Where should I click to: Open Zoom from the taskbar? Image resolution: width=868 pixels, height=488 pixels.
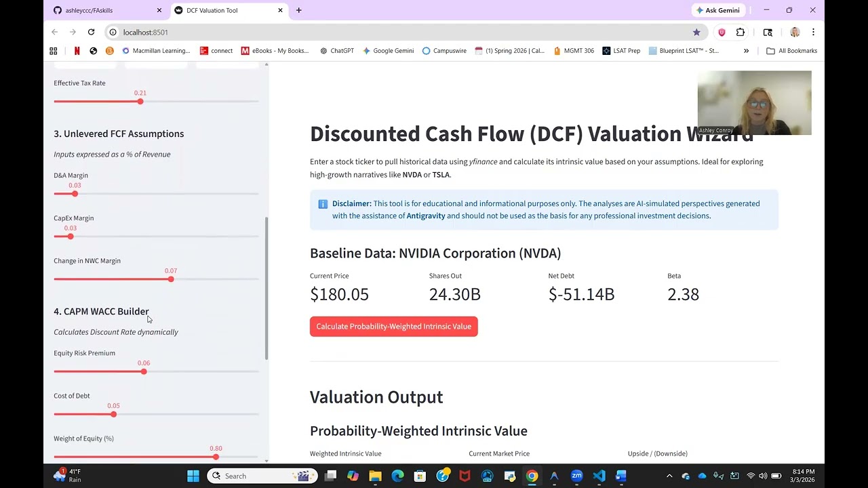click(x=576, y=476)
